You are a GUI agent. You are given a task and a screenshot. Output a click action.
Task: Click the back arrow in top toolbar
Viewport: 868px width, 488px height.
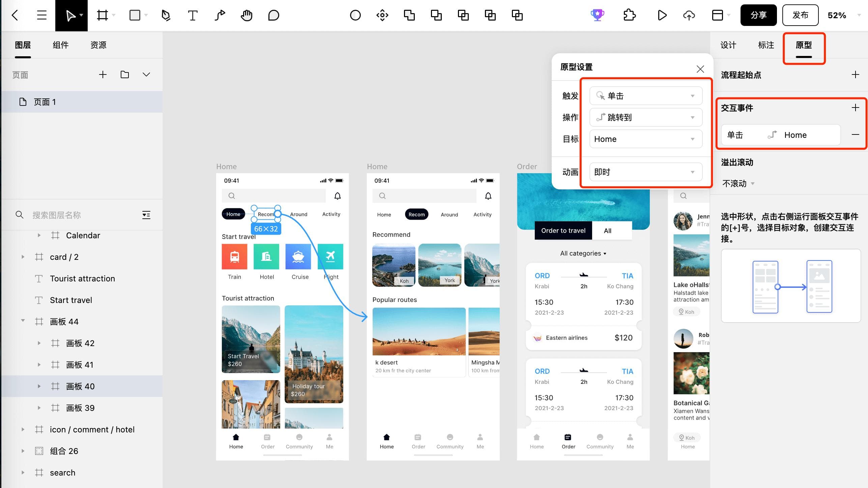click(x=15, y=15)
